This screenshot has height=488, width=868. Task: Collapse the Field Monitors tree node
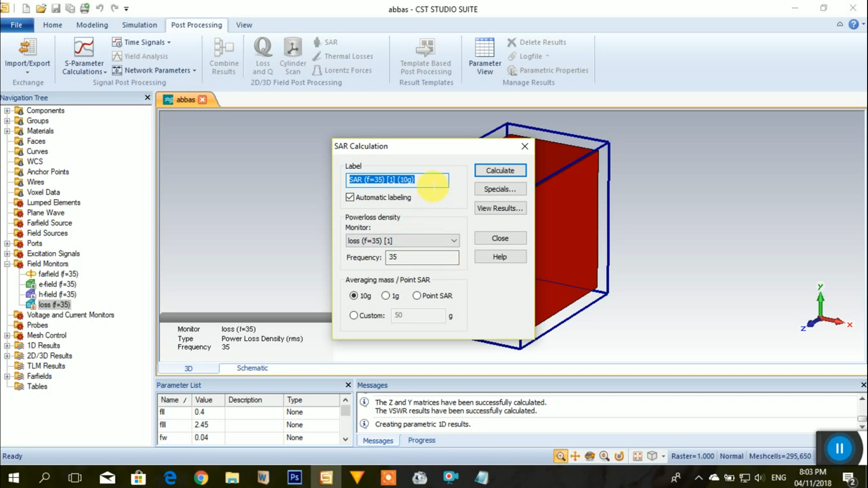(7, 264)
